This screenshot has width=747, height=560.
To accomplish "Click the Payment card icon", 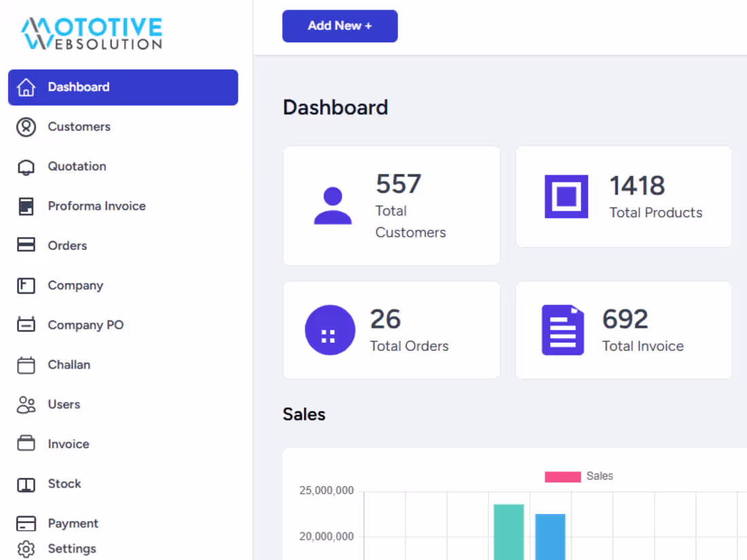I will 26,523.
